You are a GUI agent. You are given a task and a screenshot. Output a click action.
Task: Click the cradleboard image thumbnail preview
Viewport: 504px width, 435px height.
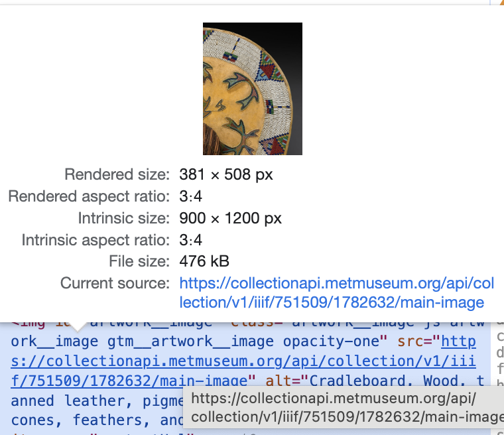tap(252, 89)
